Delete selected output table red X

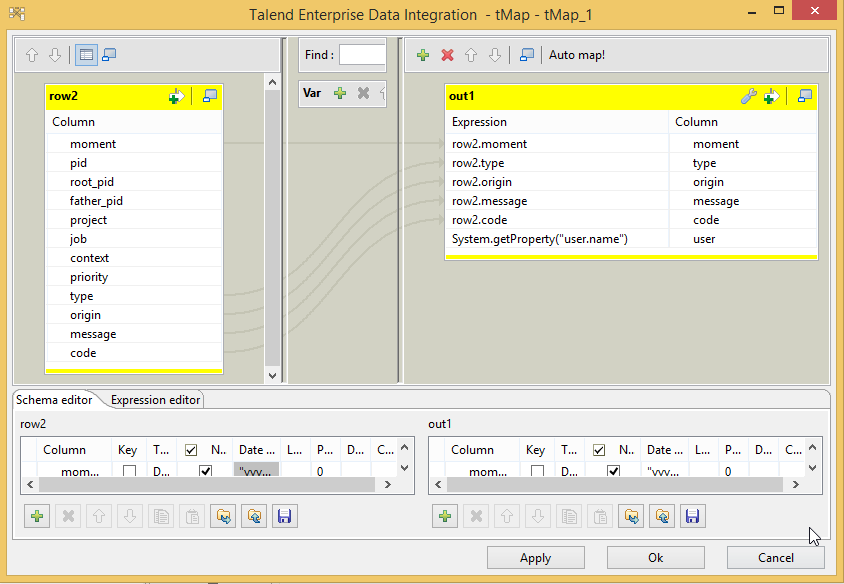(x=447, y=55)
